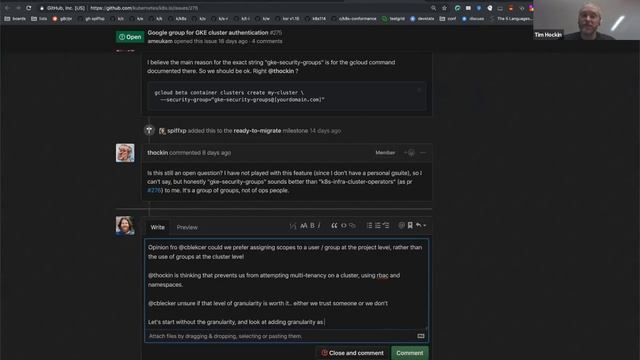The width and height of the screenshot is (640, 360).
Task: Open 'The 5 Languages' bookmark
Action: click(511, 18)
